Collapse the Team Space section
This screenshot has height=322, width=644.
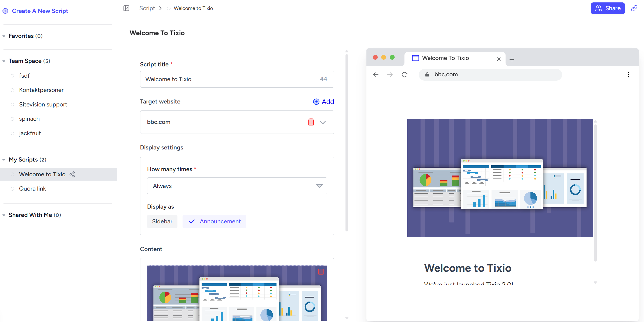point(4,61)
